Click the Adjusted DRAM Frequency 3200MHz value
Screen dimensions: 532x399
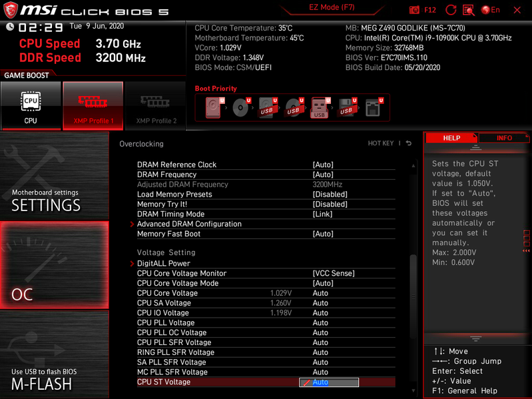pos(327,185)
